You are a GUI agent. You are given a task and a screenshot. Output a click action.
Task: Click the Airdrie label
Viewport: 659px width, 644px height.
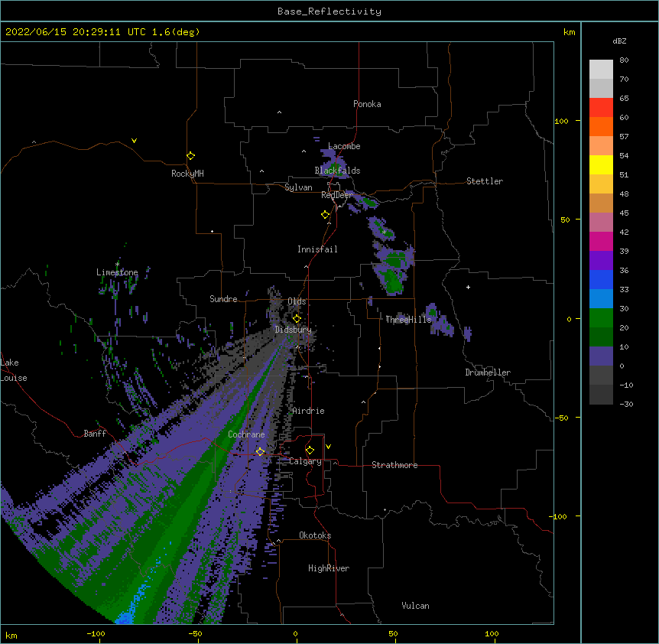point(309,411)
